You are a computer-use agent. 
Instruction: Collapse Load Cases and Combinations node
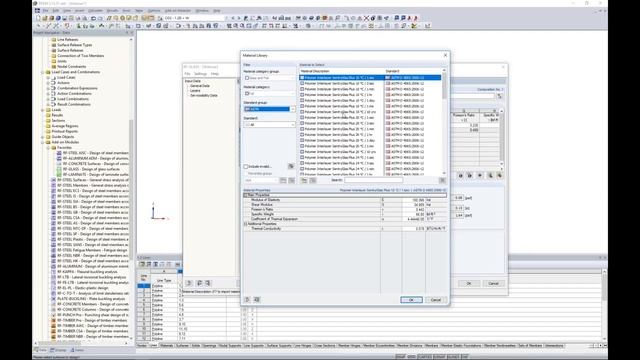pyautogui.click(x=43, y=72)
